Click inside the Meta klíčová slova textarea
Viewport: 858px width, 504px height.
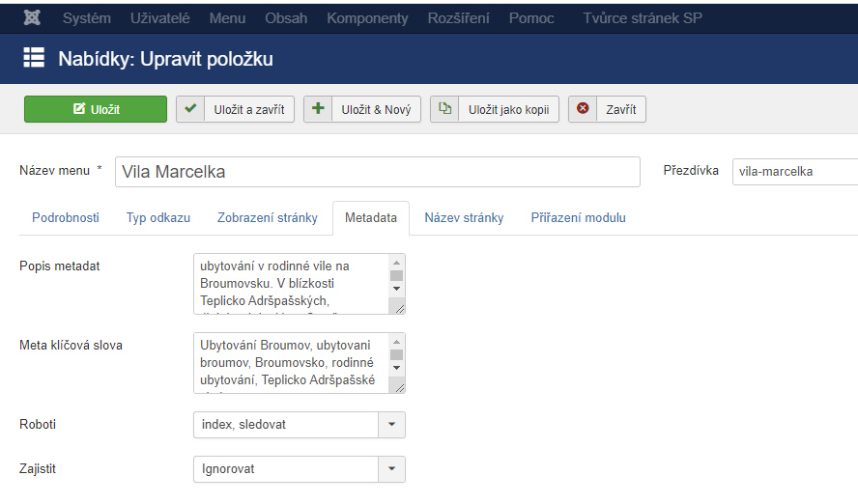click(290, 363)
